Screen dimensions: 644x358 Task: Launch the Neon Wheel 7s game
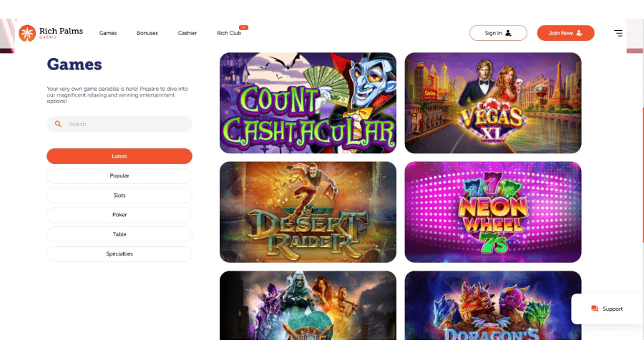pyautogui.click(x=493, y=212)
